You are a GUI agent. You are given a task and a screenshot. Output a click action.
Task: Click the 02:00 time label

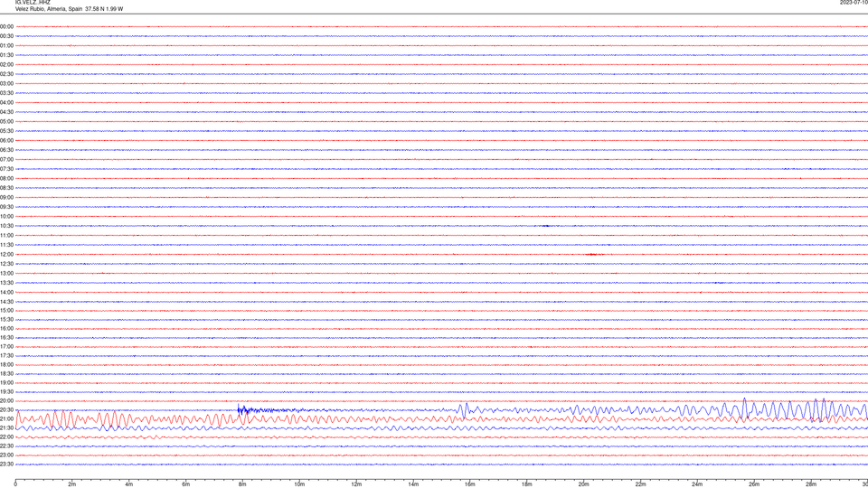click(6, 65)
